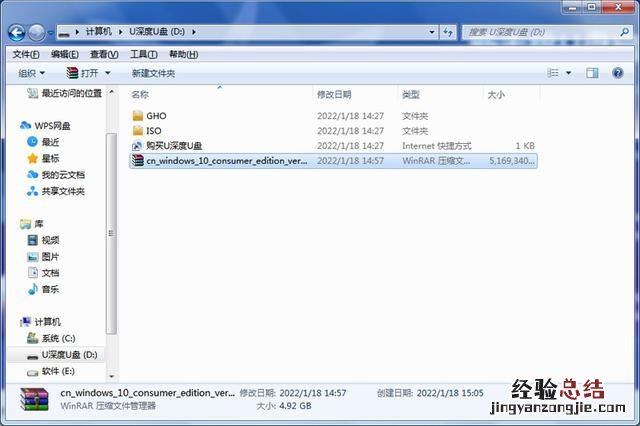Open the 文件(F) menu
The width and height of the screenshot is (640, 426).
point(26,54)
